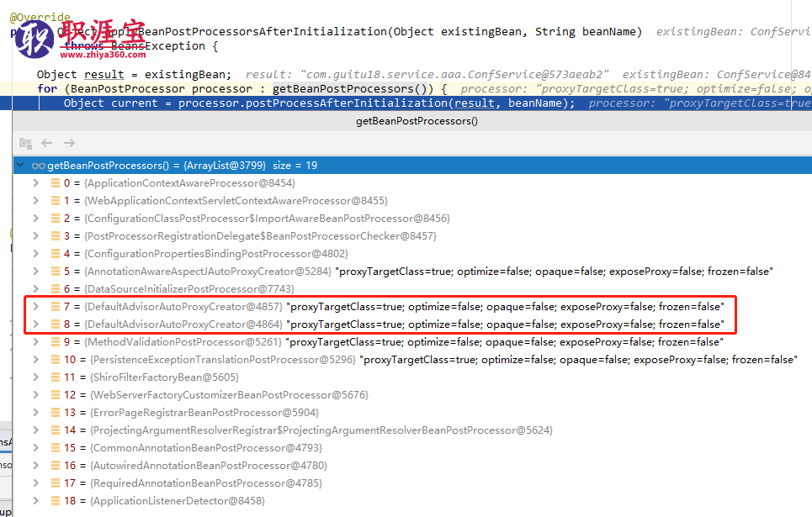Select row PersistenceExceptionTranslationPostProcessor@5296
This screenshot has width=812, height=517.
pos(412,359)
